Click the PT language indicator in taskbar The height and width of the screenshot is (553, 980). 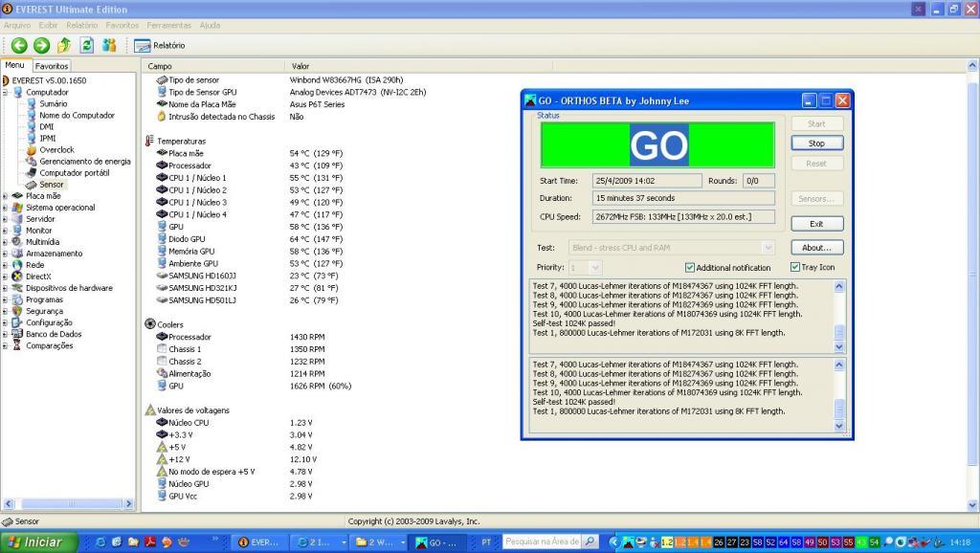(487, 542)
